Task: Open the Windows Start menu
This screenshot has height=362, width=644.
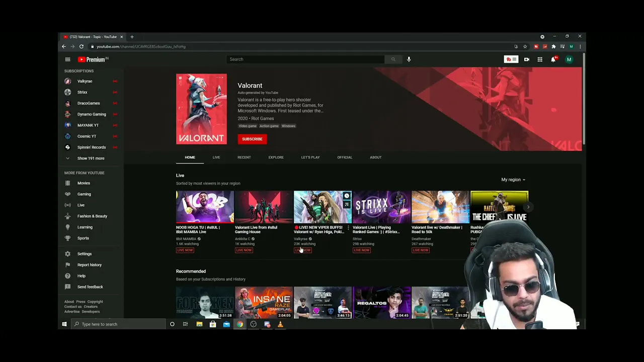Action: click(64, 324)
